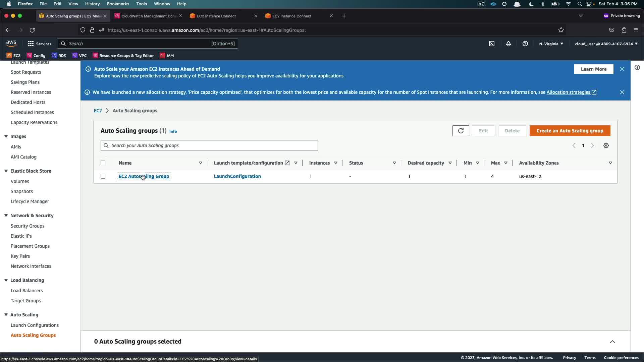644x362 pixels.
Task: Open the Bookmarks menu in Firefox
Action: coord(118,4)
